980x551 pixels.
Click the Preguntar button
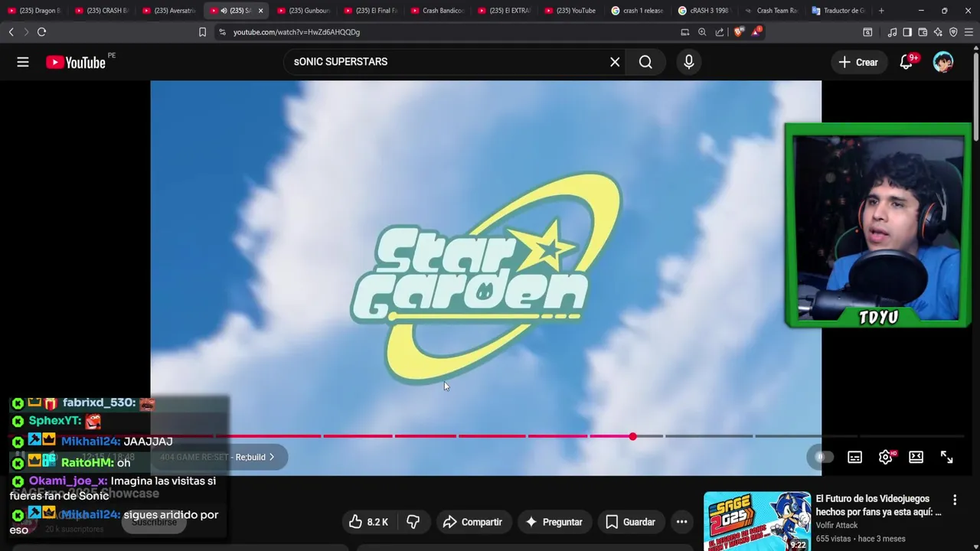pyautogui.click(x=554, y=522)
